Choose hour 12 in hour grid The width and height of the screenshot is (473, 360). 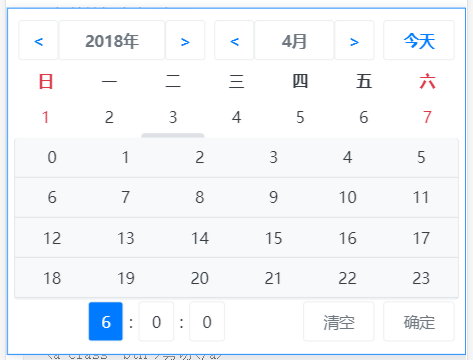(52, 238)
